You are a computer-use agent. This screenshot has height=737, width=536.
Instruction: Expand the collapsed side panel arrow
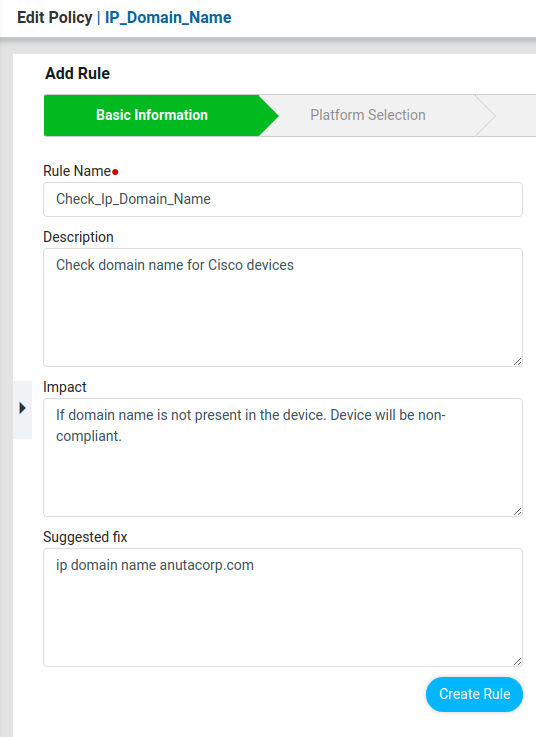tap(22, 408)
